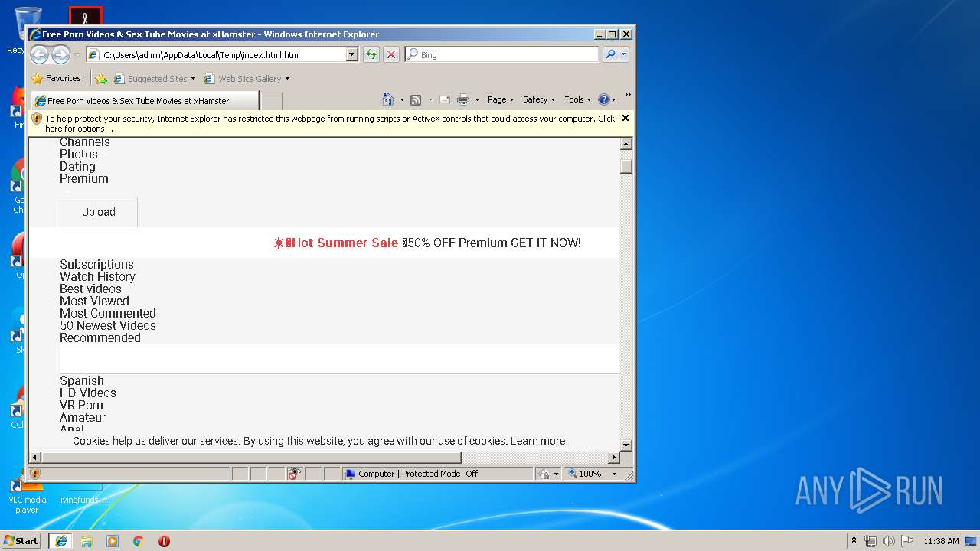Click the Upload button
Screen dimensions: 980x551
tap(99, 212)
